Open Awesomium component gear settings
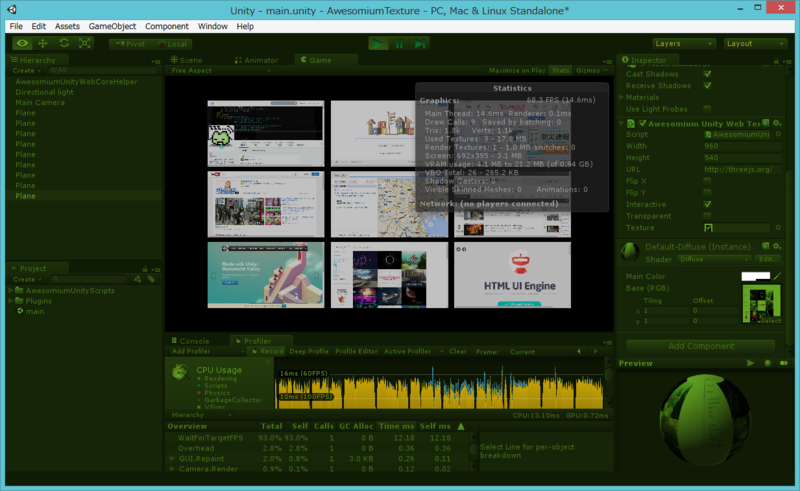 tap(777, 124)
